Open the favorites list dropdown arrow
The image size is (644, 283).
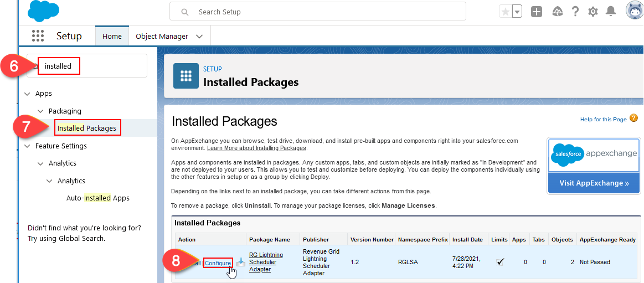coord(517,12)
